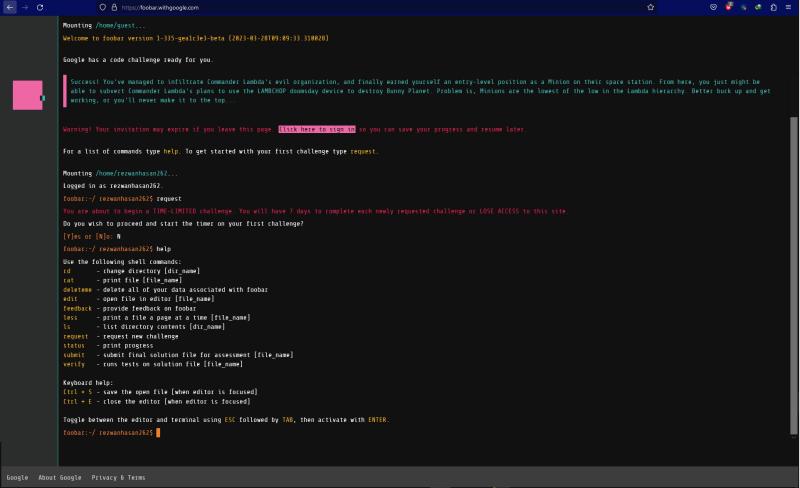
Task: Click the 'Keyboard help:' heading
Action: [x=88, y=383]
